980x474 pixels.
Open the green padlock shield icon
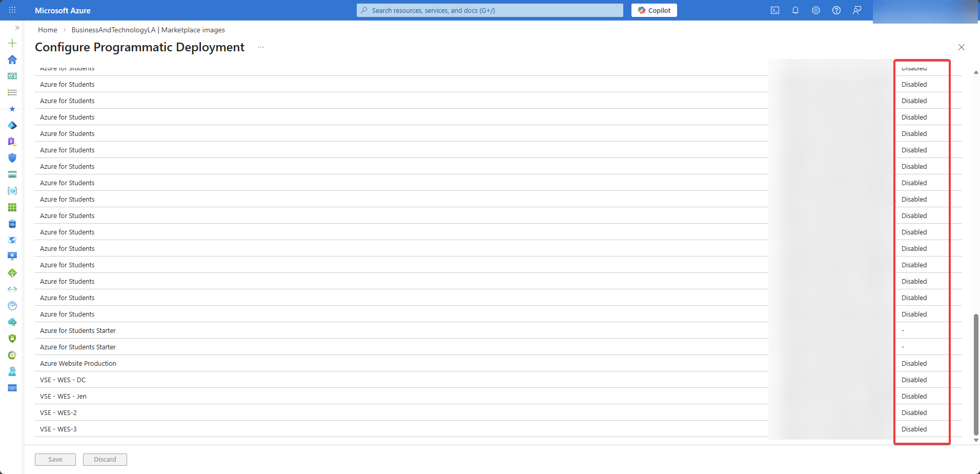[12, 339]
